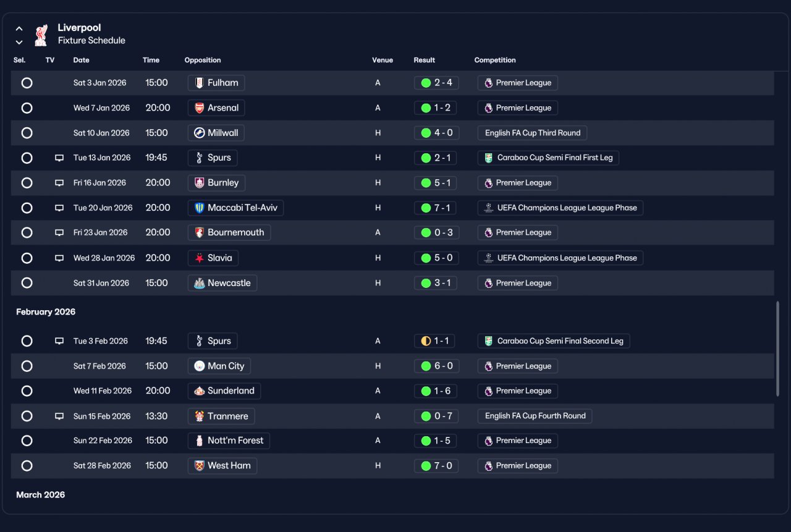The image size is (791, 532).
Task: Click the Man City club badge icon
Action: 199,366
